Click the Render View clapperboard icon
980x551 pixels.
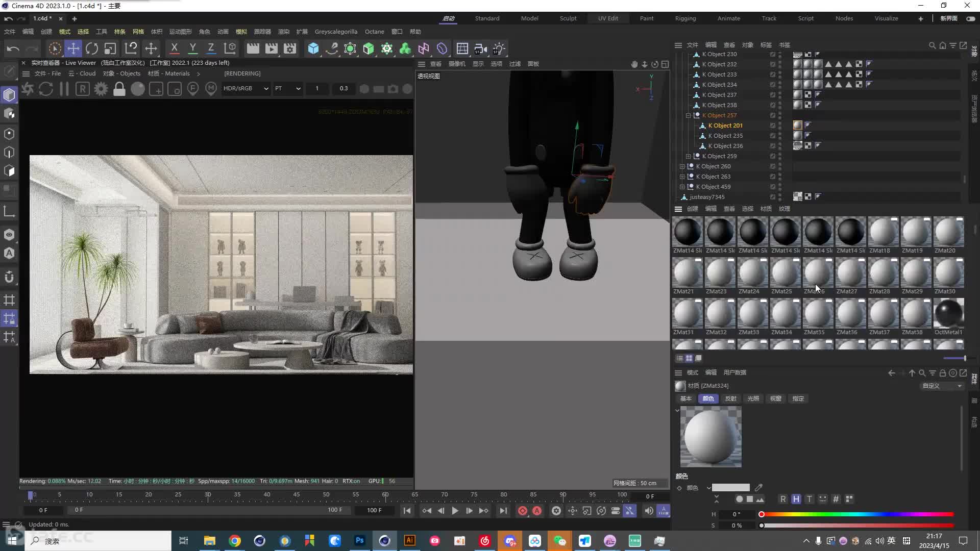253,48
